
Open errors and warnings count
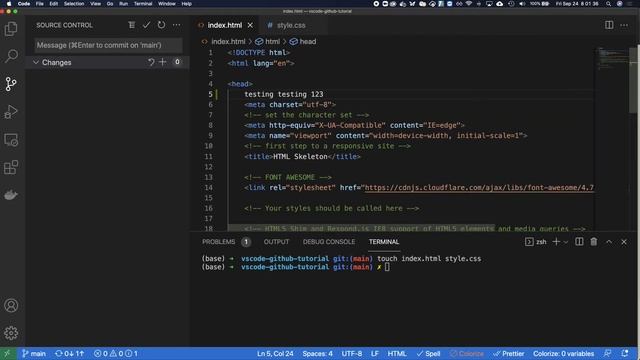tap(116, 353)
